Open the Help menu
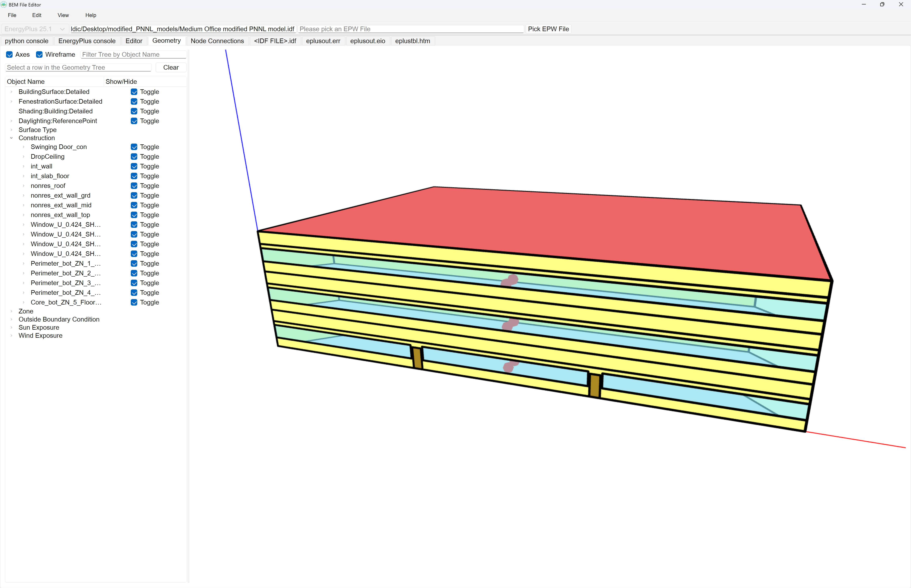 (91, 15)
